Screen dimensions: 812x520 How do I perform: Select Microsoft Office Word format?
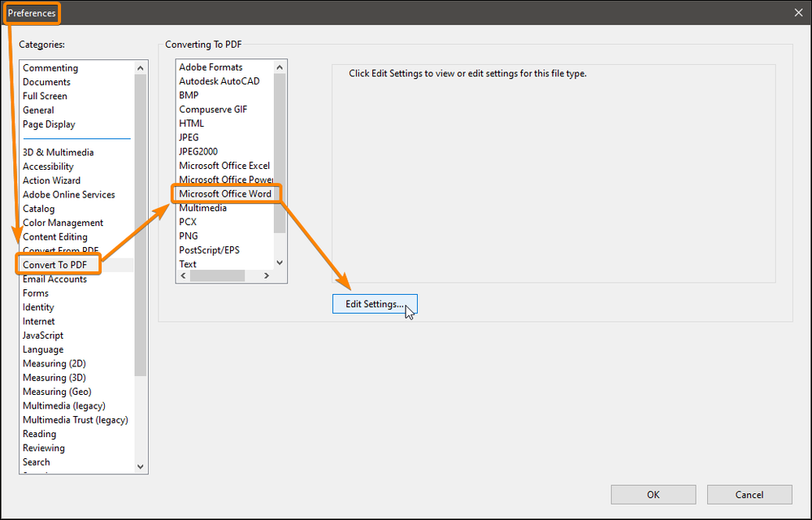tap(225, 193)
